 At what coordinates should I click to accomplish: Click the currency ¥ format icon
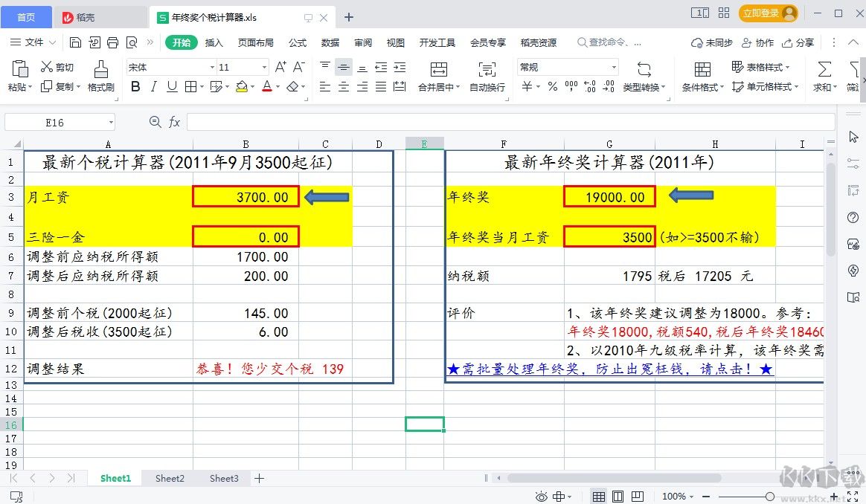(527, 86)
